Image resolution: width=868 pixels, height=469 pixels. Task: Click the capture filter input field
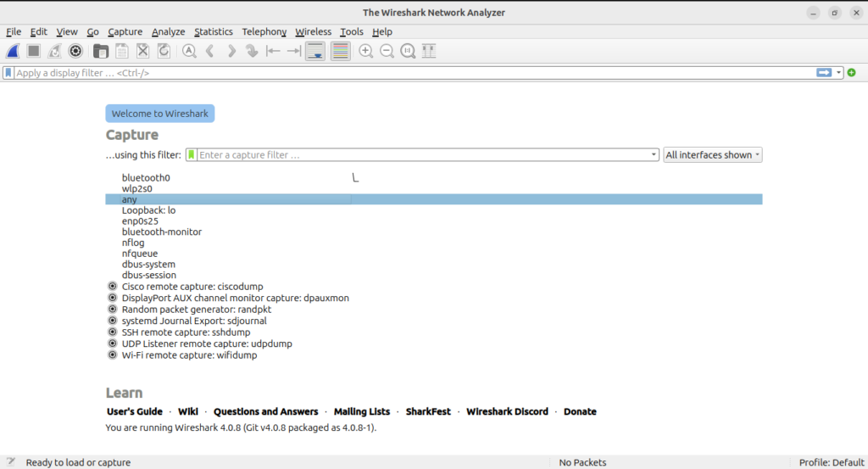pos(424,155)
